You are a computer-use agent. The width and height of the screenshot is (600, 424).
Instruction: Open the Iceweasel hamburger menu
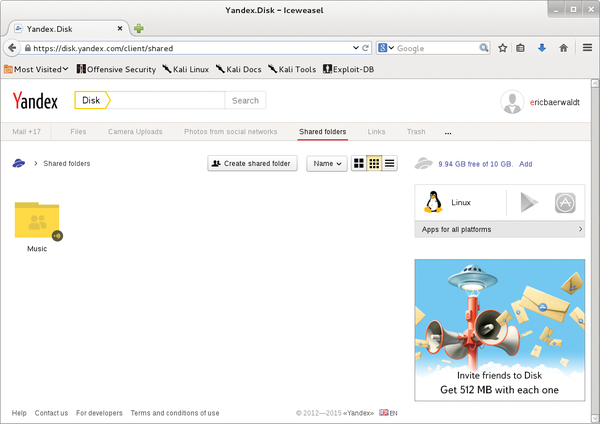pyautogui.click(x=587, y=47)
